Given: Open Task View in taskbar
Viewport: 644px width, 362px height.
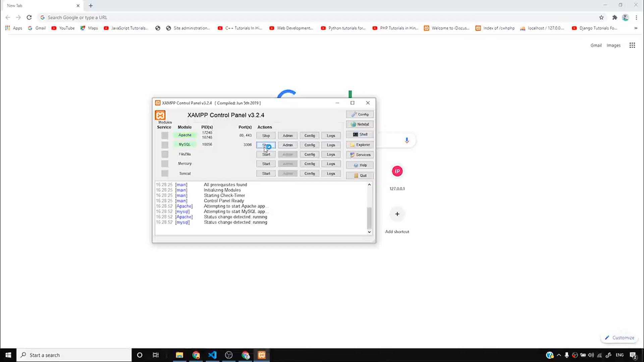Looking at the screenshot, I should coord(156,355).
